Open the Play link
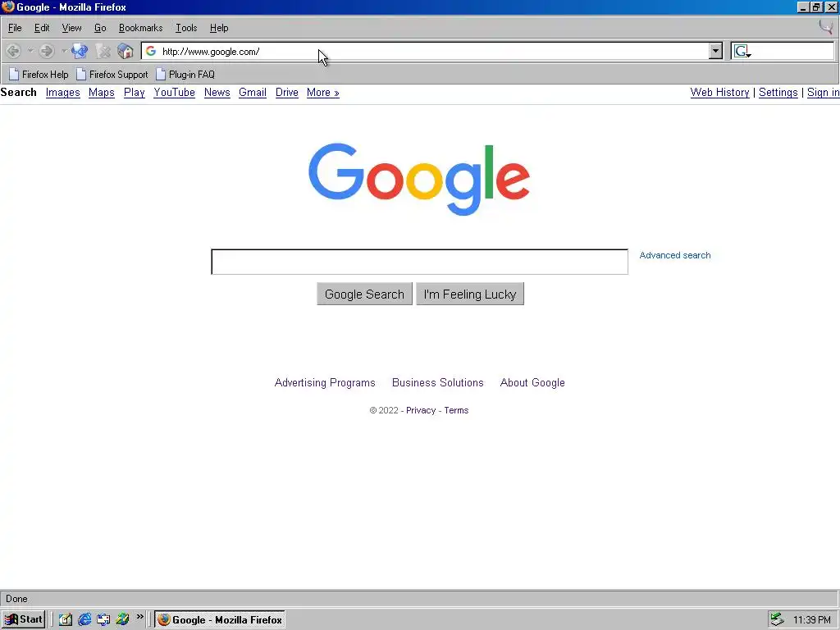Viewport: 840px width, 630px height. coord(135,93)
